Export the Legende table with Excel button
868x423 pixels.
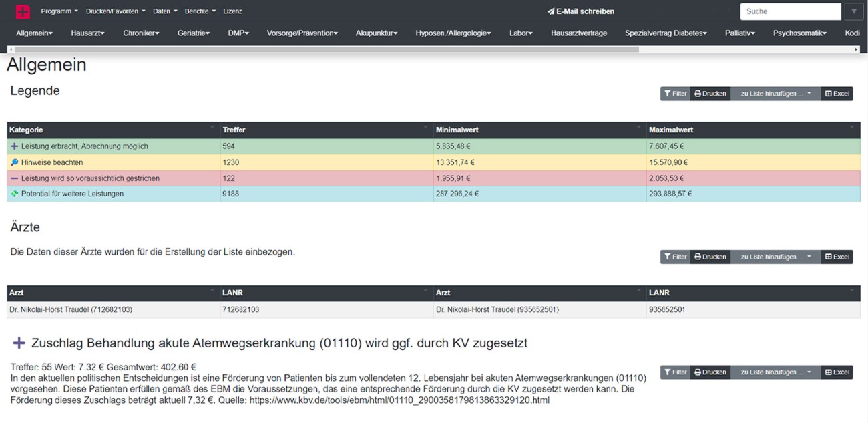pos(837,94)
